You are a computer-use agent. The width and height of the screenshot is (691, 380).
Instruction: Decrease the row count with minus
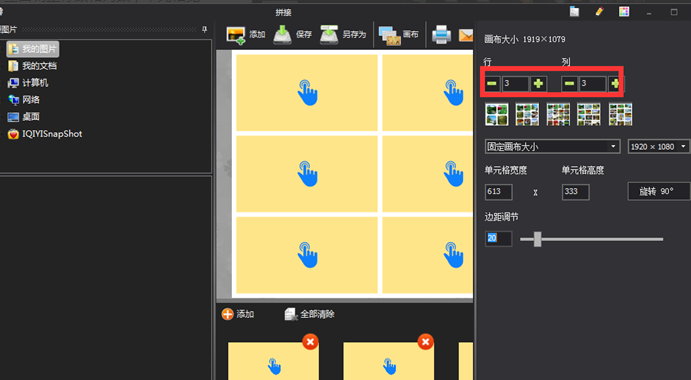tap(492, 83)
